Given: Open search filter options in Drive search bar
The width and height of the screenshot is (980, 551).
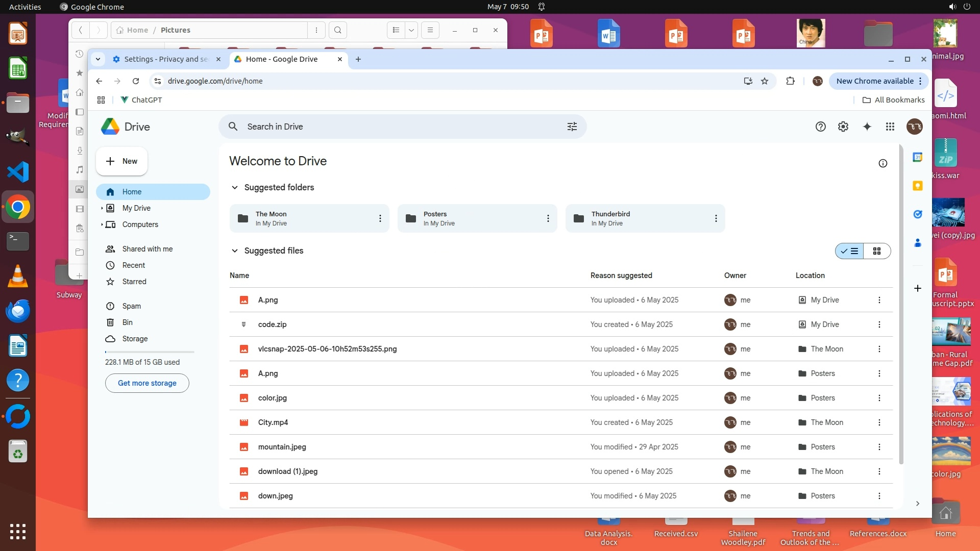Looking at the screenshot, I should pyautogui.click(x=572, y=127).
